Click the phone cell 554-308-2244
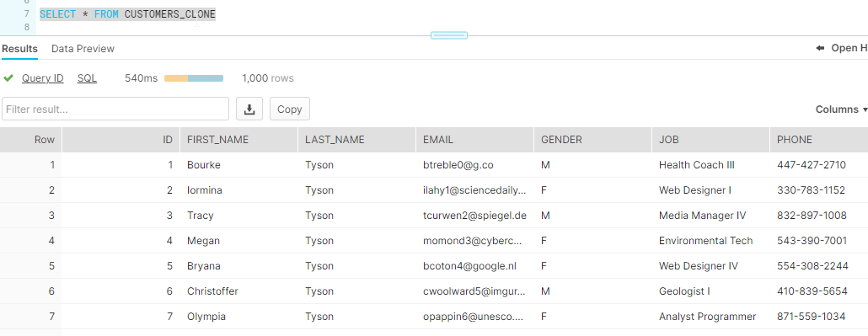The width and height of the screenshot is (868, 336). coord(812,266)
